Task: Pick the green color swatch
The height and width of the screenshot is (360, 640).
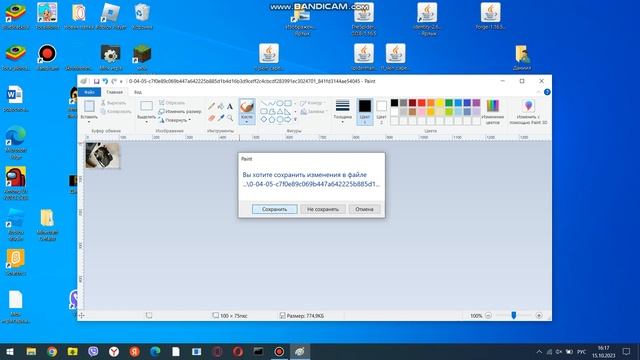Action: click(449, 102)
